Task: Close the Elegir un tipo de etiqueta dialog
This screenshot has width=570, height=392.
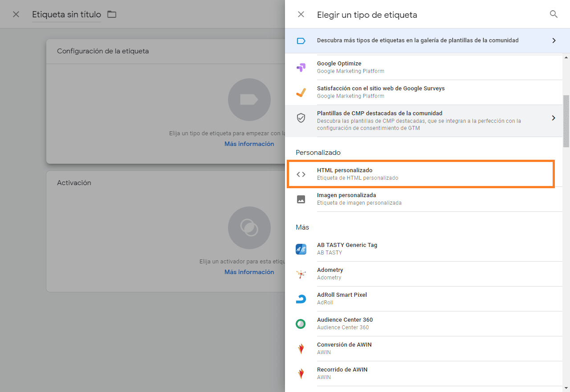Action: (x=301, y=14)
